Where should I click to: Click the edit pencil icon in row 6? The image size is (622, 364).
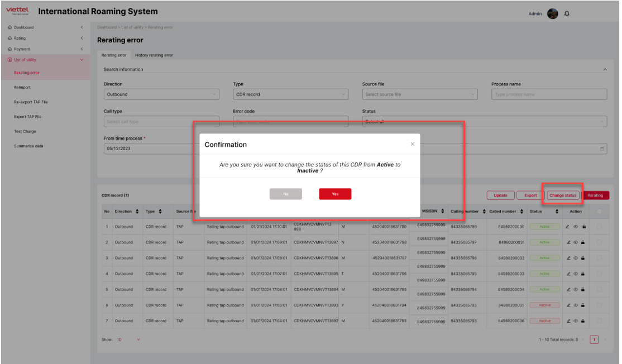(568, 305)
